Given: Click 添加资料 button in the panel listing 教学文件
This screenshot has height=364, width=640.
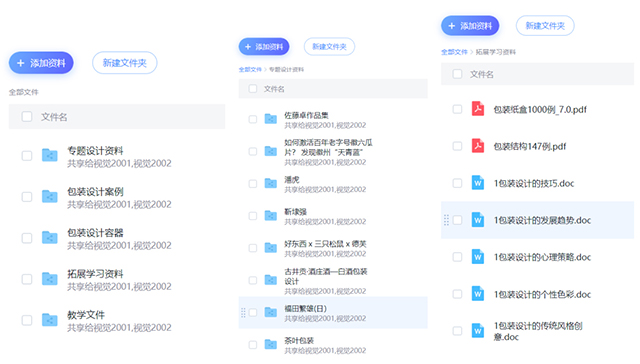Looking at the screenshot, I should pos(41,63).
